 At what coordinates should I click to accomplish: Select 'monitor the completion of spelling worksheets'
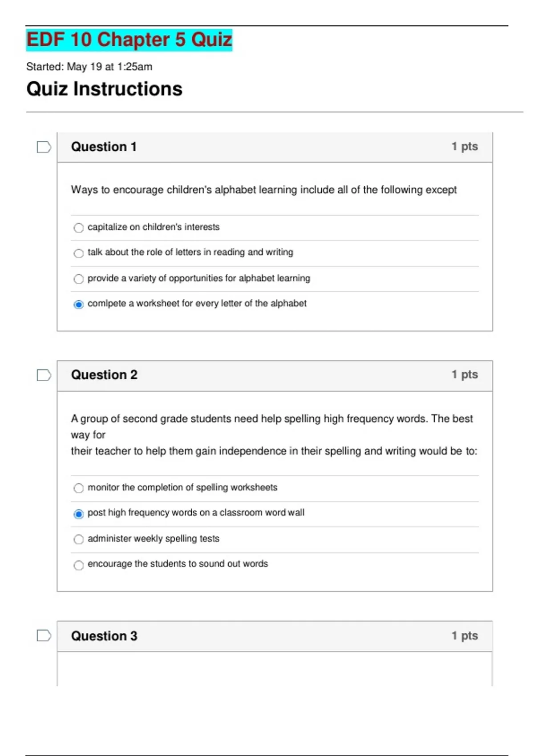click(79, 488)
